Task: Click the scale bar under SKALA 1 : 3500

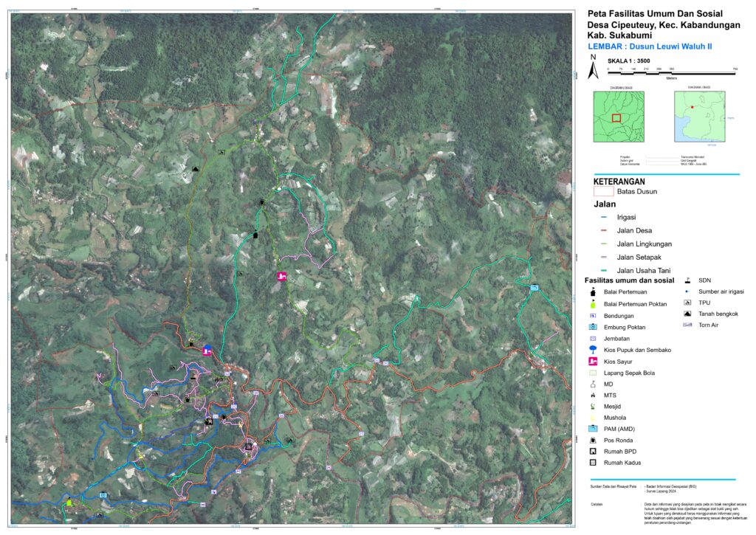Action: (672, 73)
